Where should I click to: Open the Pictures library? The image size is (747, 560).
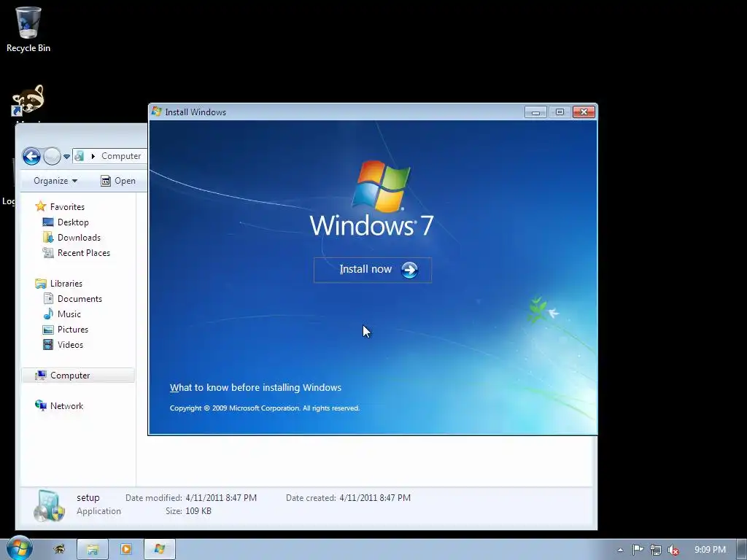(x=72, y=329)
